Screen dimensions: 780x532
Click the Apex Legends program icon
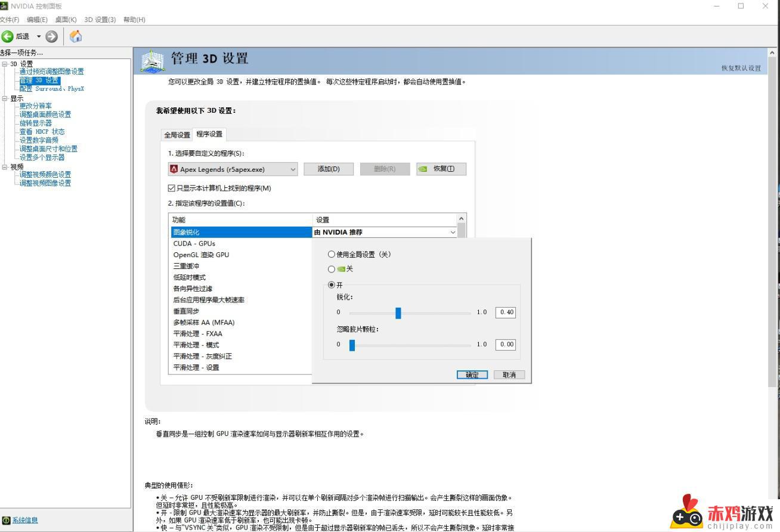(174, 169)
